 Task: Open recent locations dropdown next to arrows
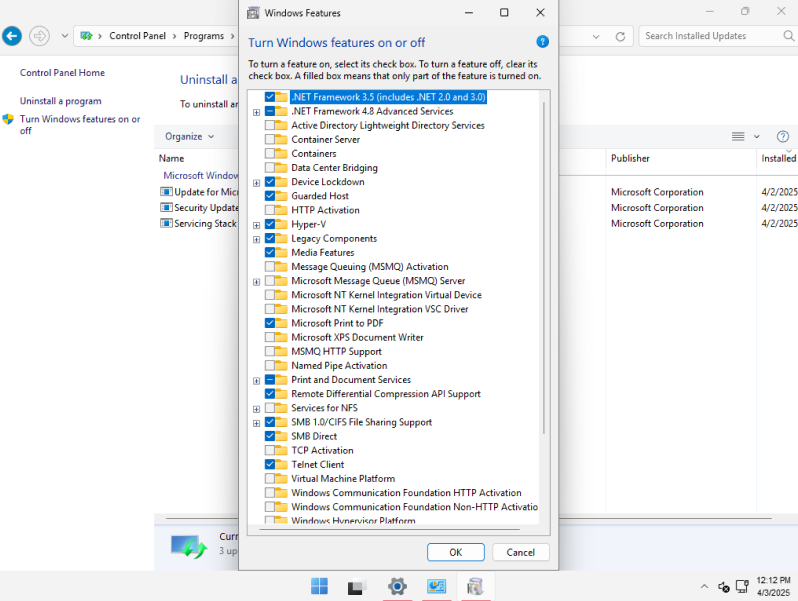(x=65, y=36)
